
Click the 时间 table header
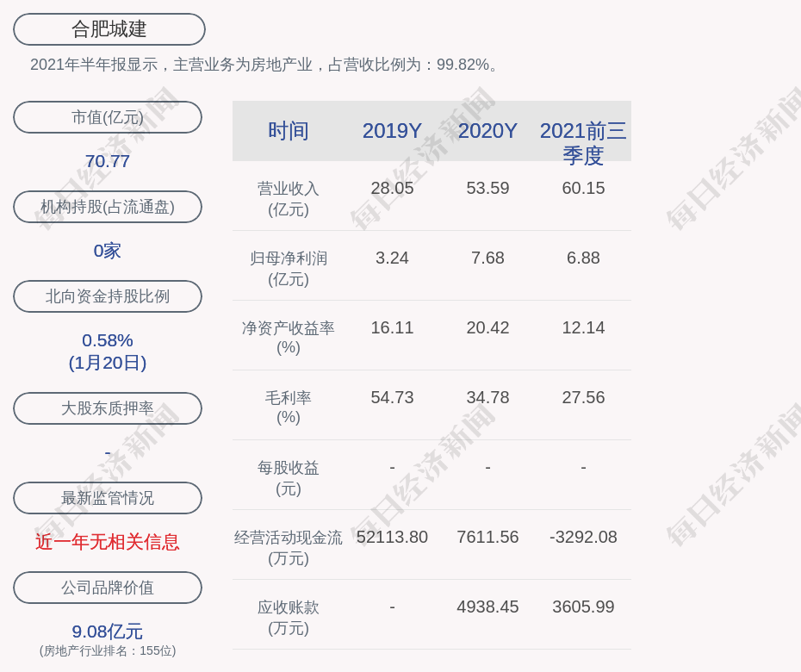(x=289, y=131)
